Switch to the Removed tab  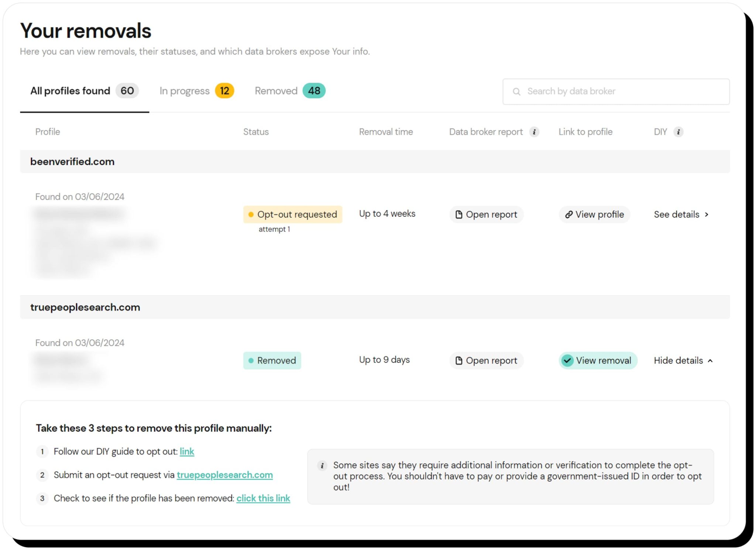(290, 91)
